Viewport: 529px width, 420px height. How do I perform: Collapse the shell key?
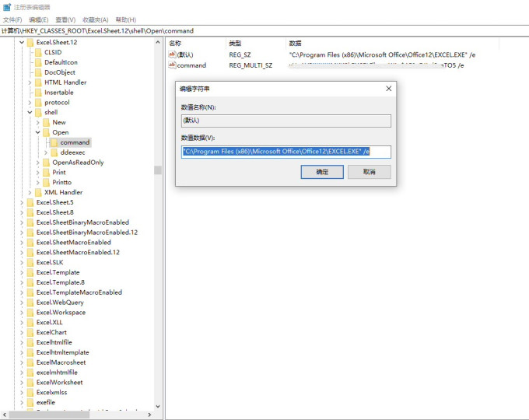pos(30,112)
